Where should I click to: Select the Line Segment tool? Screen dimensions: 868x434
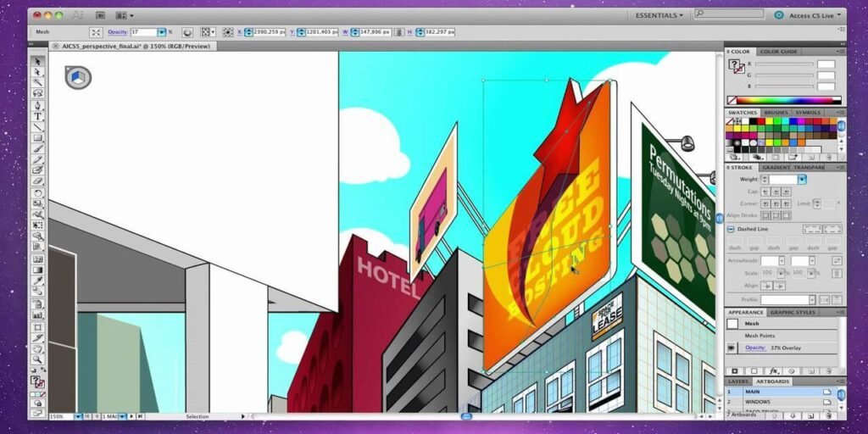pyautogui.click(x=37, y=127)
